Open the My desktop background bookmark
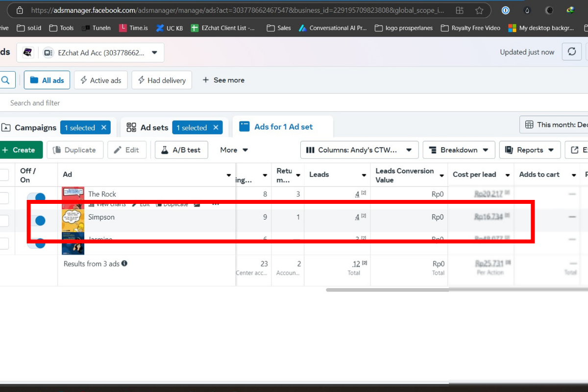The height and width of the screenshot is (392, 588). [541, 28]
